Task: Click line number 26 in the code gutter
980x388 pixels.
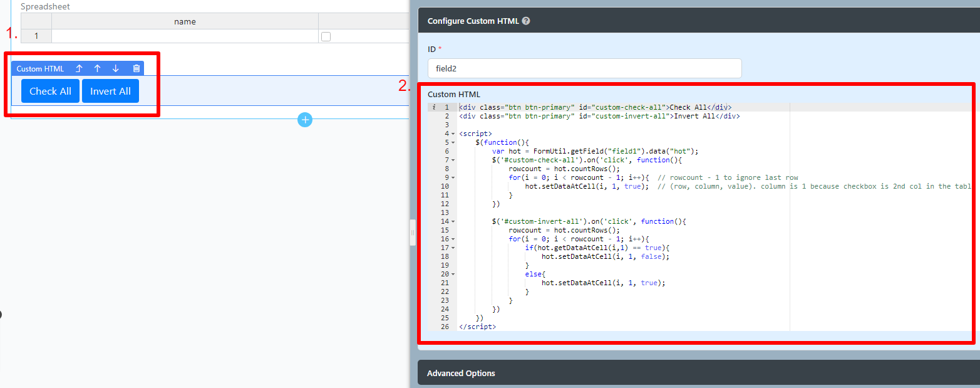Action: point(445,327)
